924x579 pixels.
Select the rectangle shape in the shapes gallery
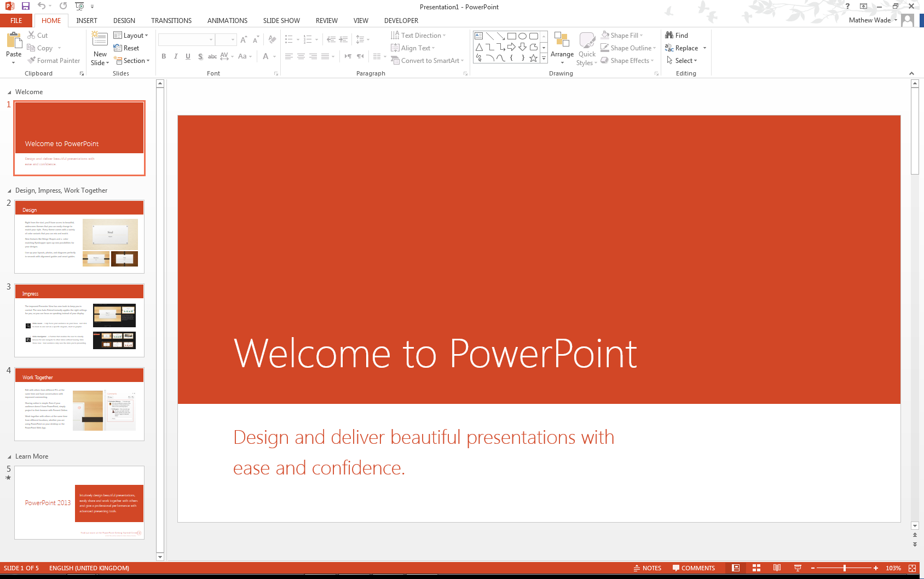point(512,36)
